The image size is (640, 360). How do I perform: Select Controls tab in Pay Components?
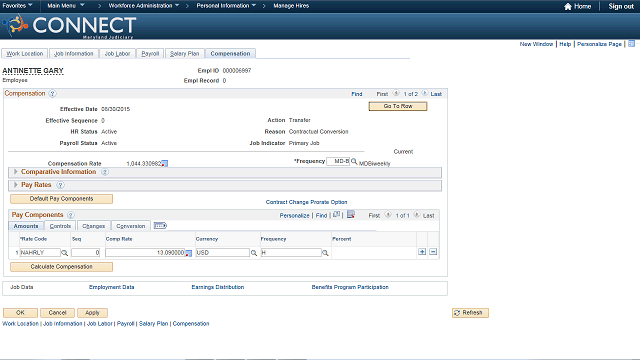pyautogui.click(x=60, y=226)
